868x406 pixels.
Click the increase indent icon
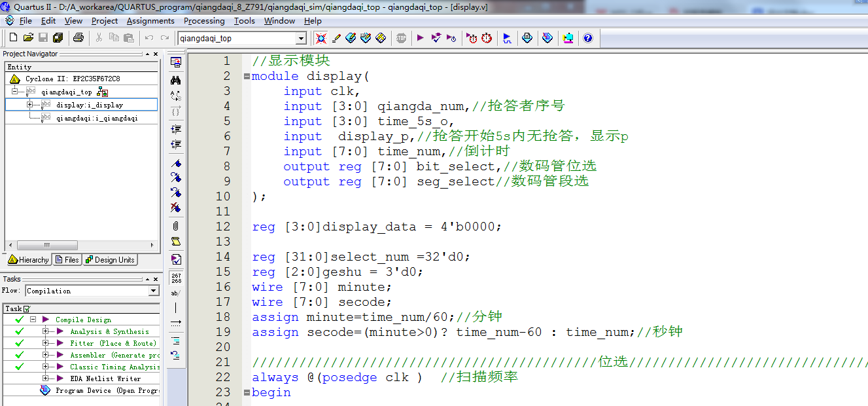click(175, 129)
